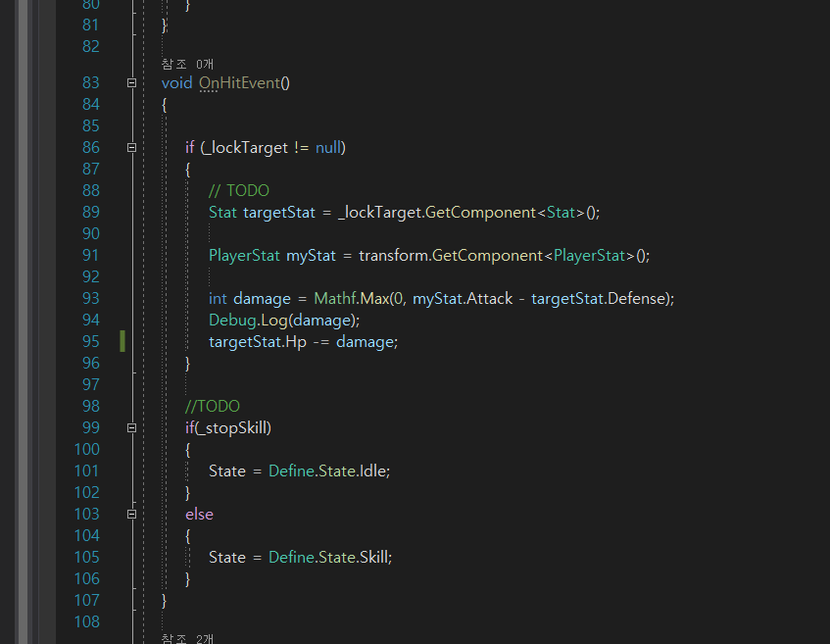
Task: Collapse the else block outline
Action: coord(132,515)
